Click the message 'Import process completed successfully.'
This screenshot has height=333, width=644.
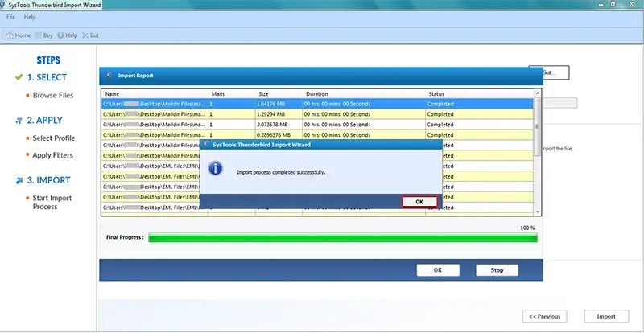[x=281, y=172]
